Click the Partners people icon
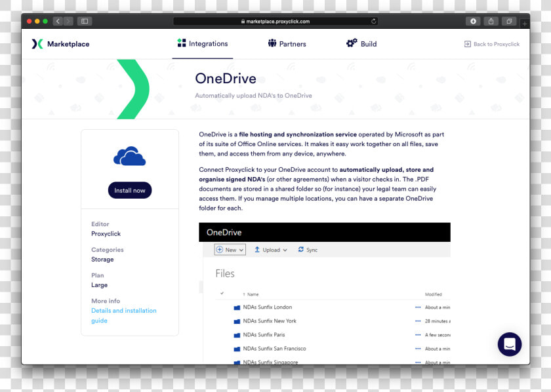 (272, 43)
